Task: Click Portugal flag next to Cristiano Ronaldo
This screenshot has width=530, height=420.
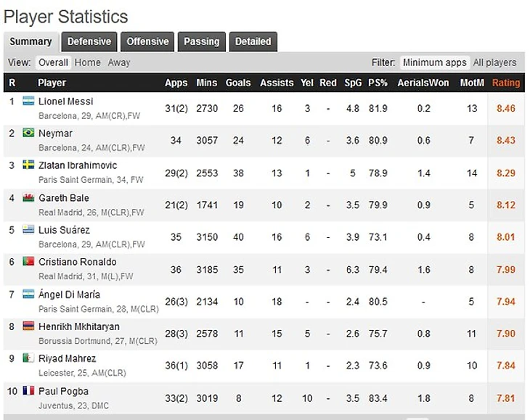Action: click(x=29, y=261)
